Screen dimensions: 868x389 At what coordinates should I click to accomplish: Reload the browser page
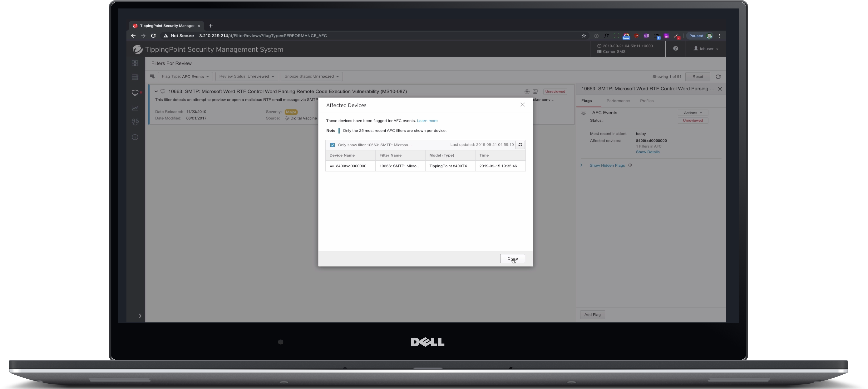pyautogui.click(x=153, y=36)
